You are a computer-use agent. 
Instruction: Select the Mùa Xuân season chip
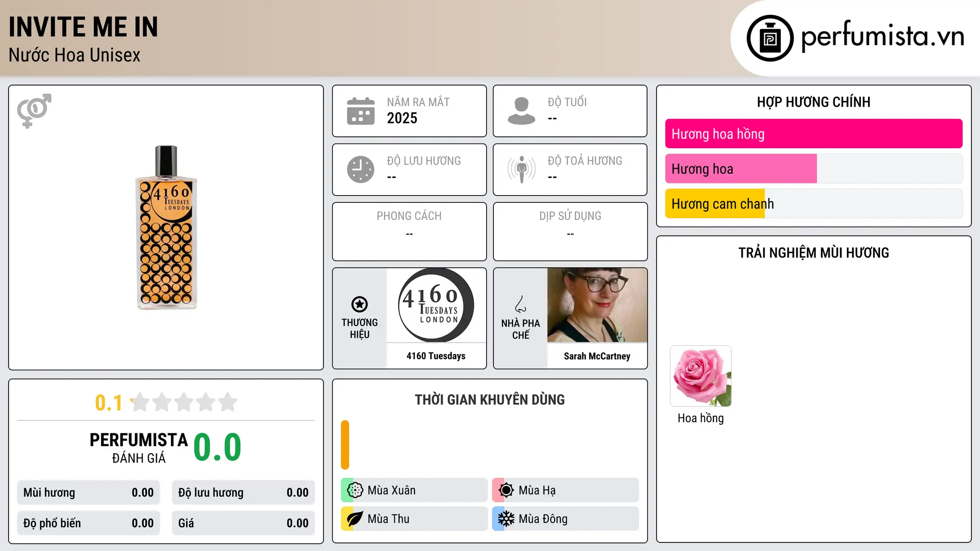click(x=414, y=490)
